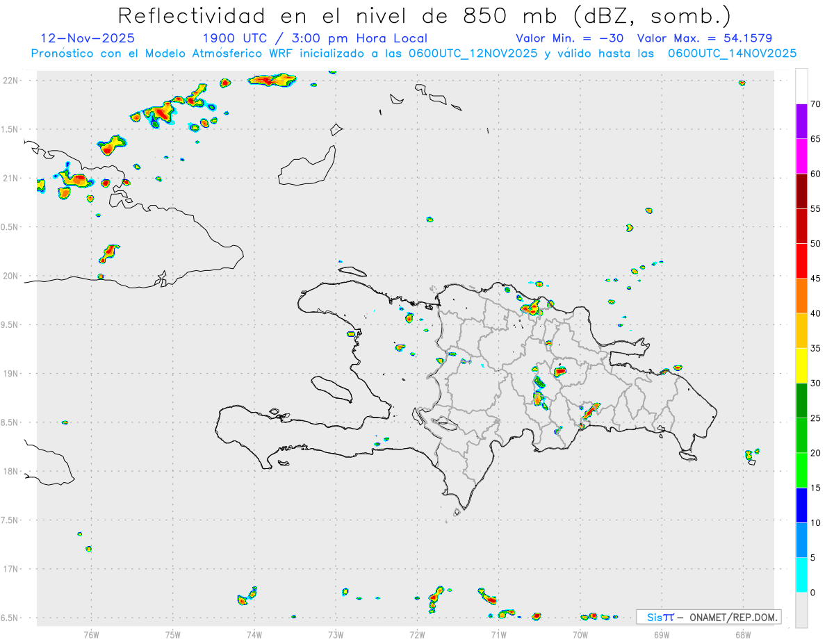Select the date label '12-Nov-2025'
The width and height of the screenshot is (834, 644).
[88, 38]
